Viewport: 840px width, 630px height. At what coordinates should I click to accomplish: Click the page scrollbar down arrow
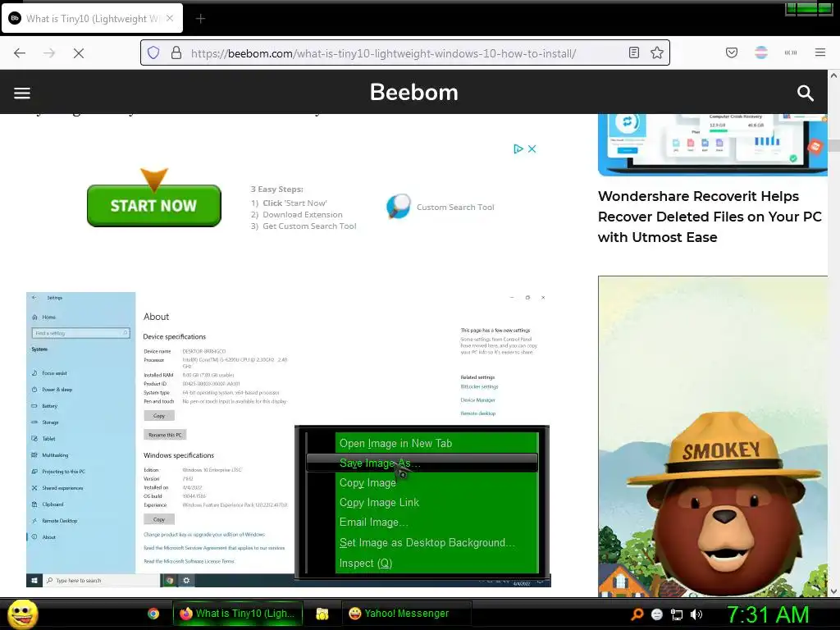[833, 591]
